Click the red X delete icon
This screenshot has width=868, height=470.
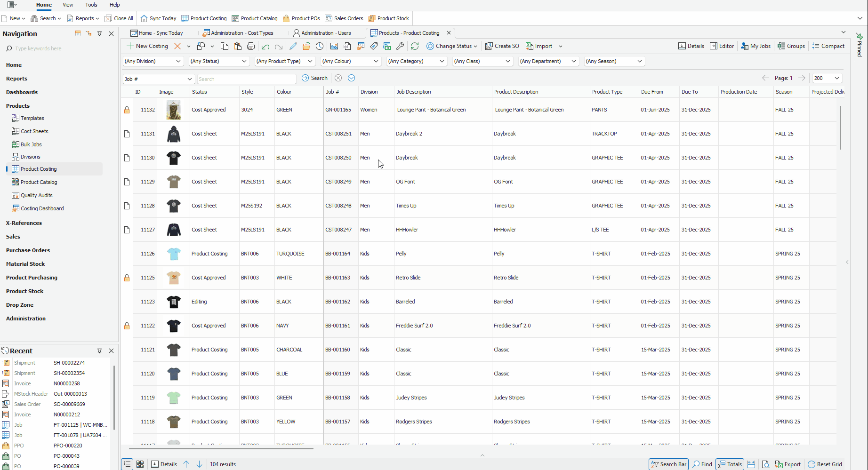pos(177,46)
